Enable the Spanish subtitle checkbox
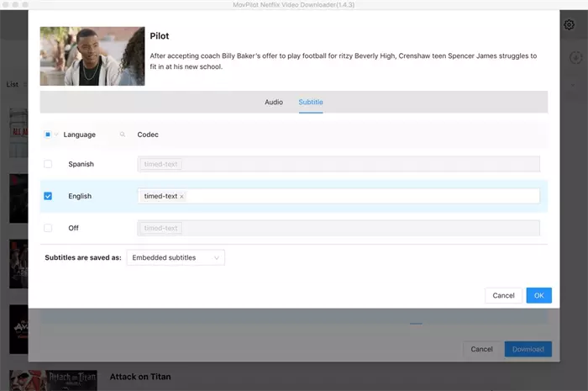588x391 pixels. [x=48, y=164]
